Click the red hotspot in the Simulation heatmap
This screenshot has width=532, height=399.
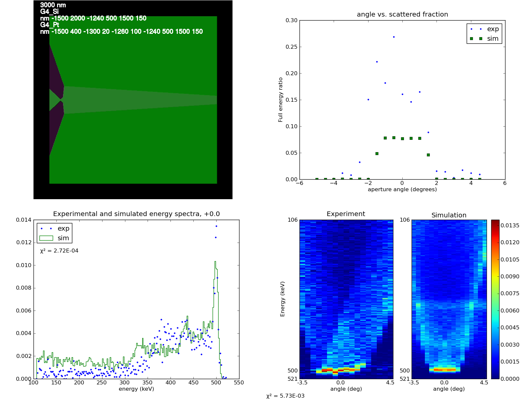click(x=444, y=370)
